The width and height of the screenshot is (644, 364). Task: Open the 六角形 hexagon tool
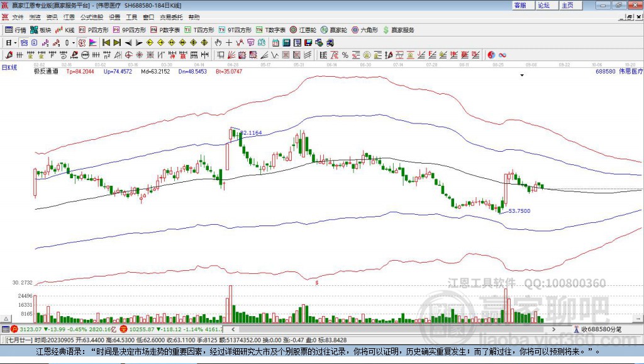coord(365,30)
